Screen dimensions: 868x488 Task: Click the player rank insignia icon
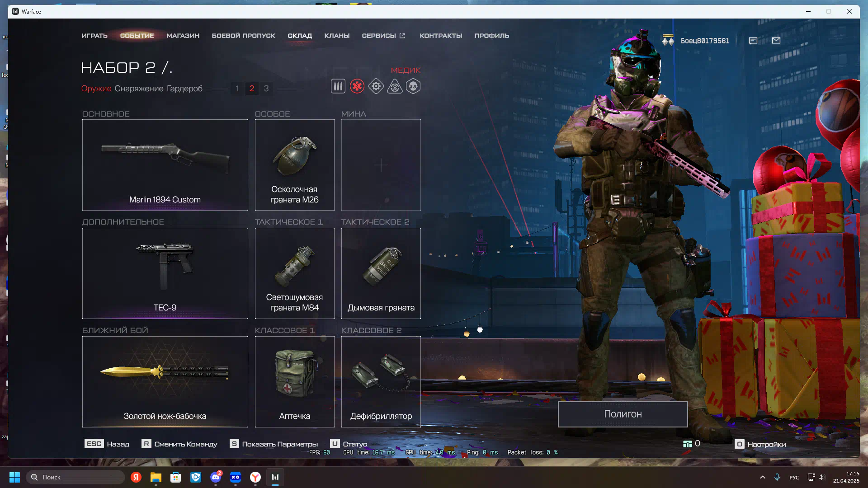[668, 40]
